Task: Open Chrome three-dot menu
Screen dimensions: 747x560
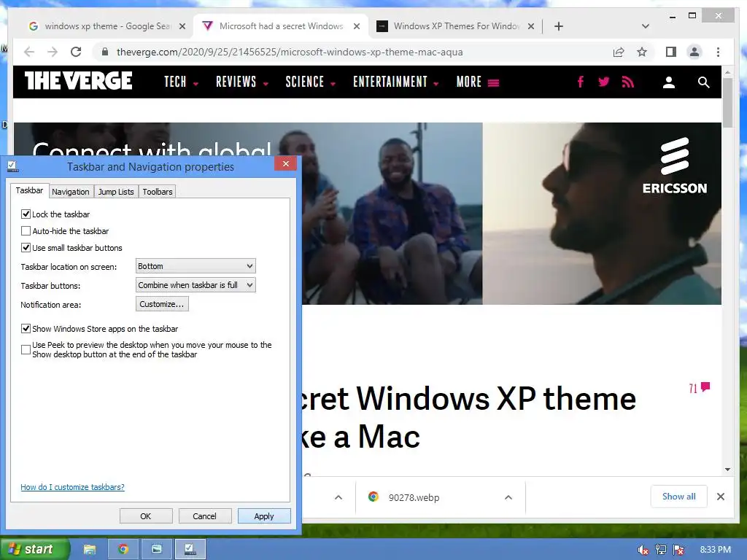Action: pos(718,52)
